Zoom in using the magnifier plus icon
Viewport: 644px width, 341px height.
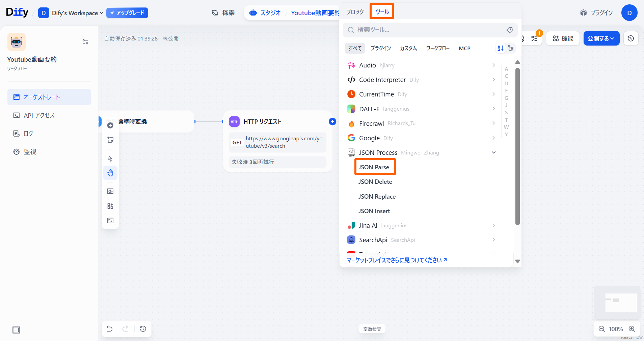[x=632, y=329]
